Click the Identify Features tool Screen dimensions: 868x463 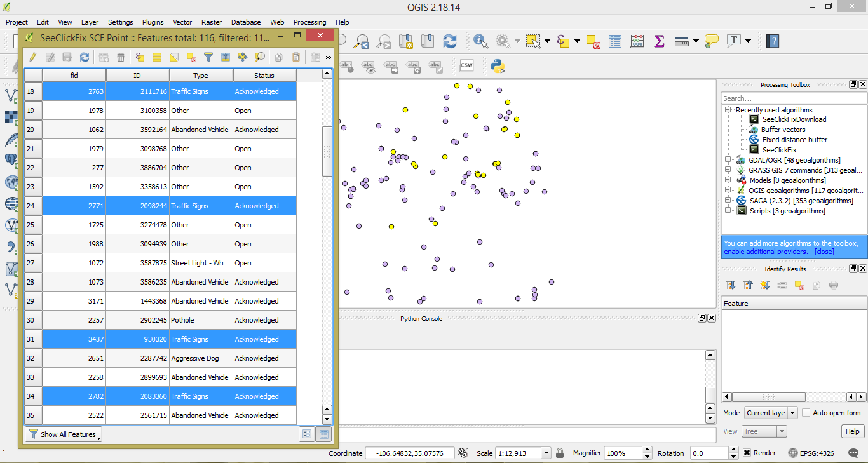(x=480, y=41)
